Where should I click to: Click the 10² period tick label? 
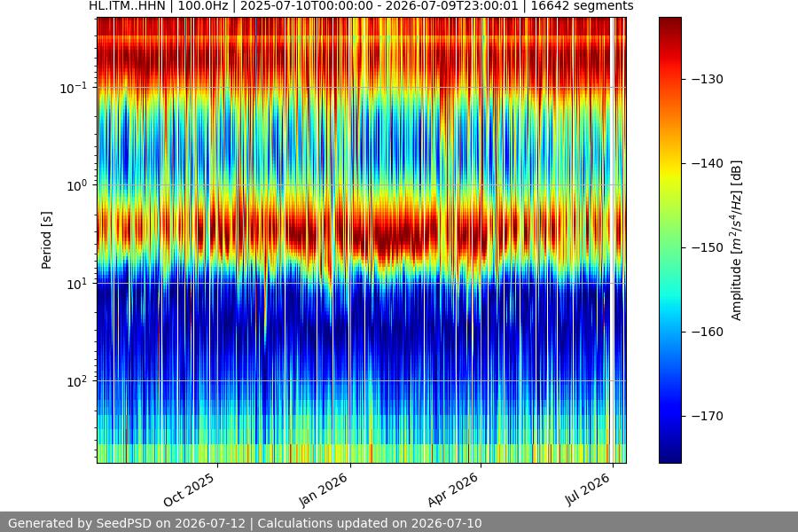point(77,381)
